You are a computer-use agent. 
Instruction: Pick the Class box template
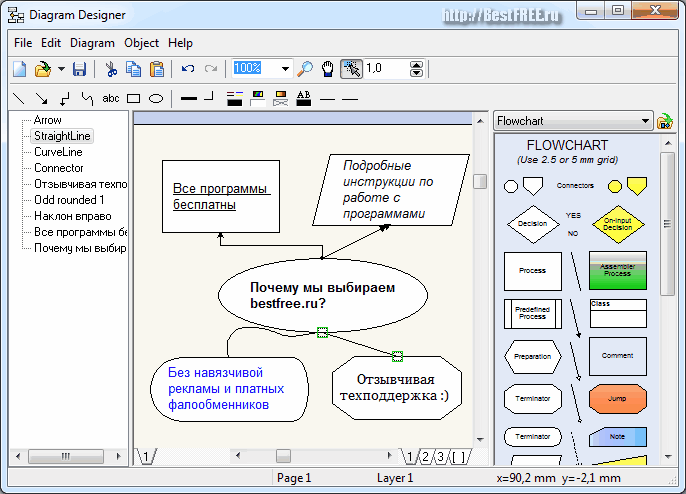click(618, 313)
